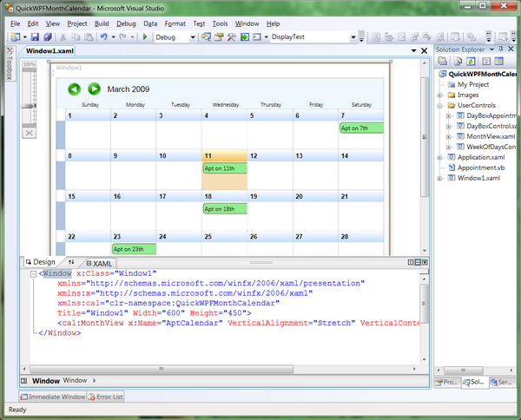
Task: Click the Redo toolbar icon
Action: 122,36
